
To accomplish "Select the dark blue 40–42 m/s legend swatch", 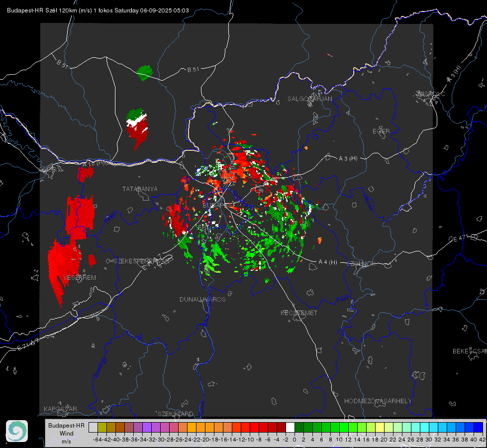I will click(x=479, y=427).
